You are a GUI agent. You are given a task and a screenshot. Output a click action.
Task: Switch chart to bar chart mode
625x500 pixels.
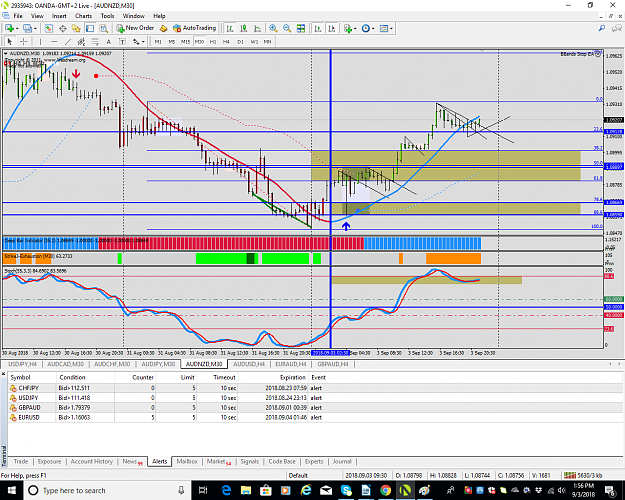pos(230,28)
